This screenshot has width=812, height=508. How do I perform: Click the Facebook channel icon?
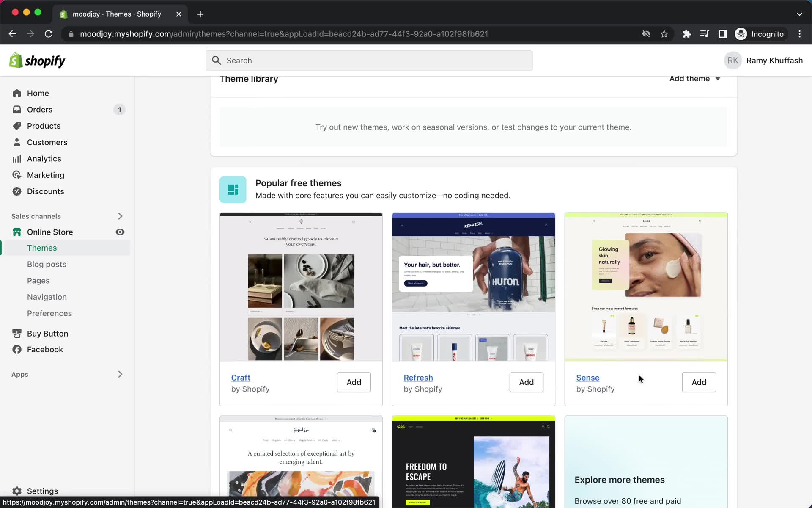pos(17,350)
